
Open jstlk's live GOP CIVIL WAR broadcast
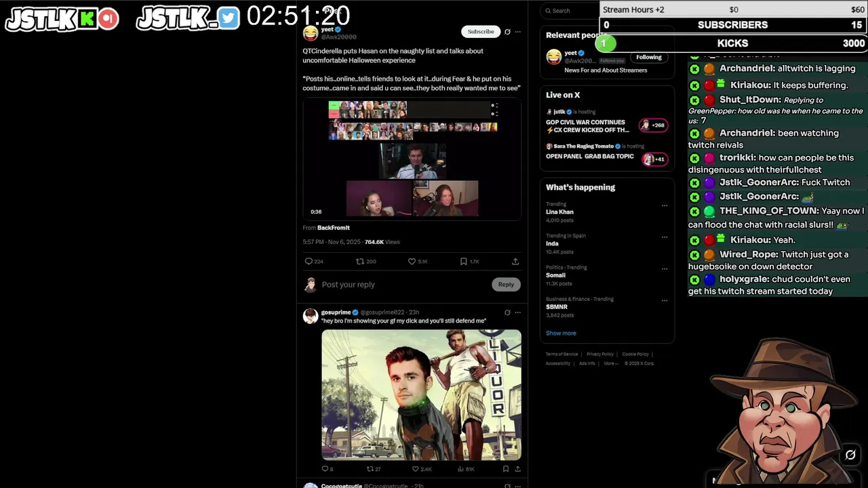tap(587, 126)
